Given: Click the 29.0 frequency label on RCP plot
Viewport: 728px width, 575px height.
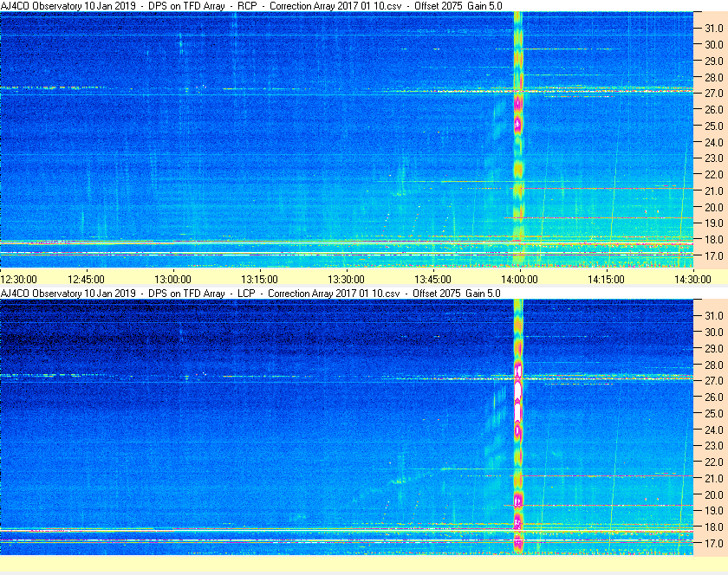Looking at the screenshot, I should [714, 61].
